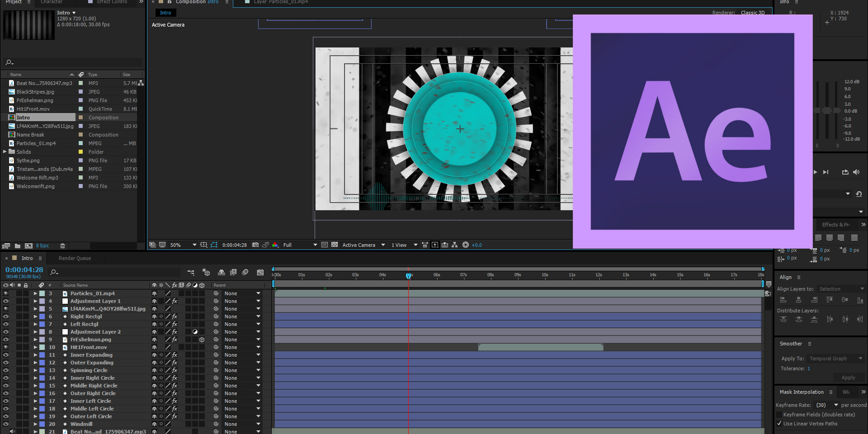Mute audio with the speaker icon in Preview
The height and width of the screenshot is (434, 868).
point(856,172)
